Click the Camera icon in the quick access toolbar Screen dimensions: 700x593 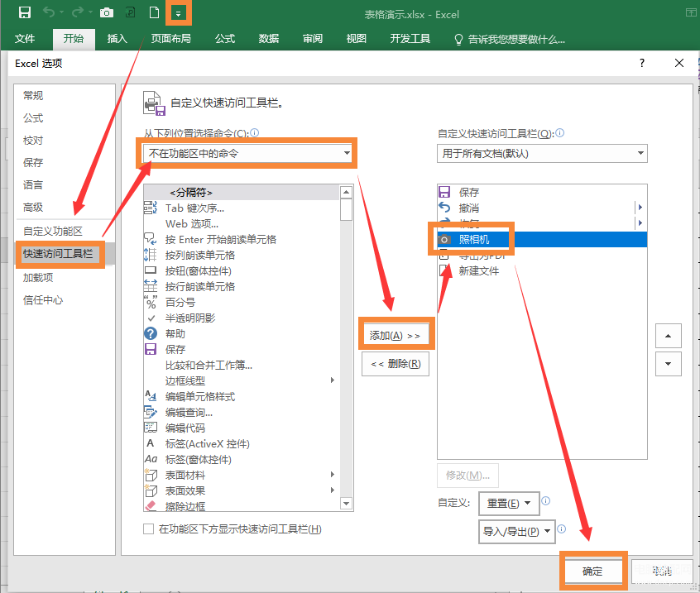106,12
